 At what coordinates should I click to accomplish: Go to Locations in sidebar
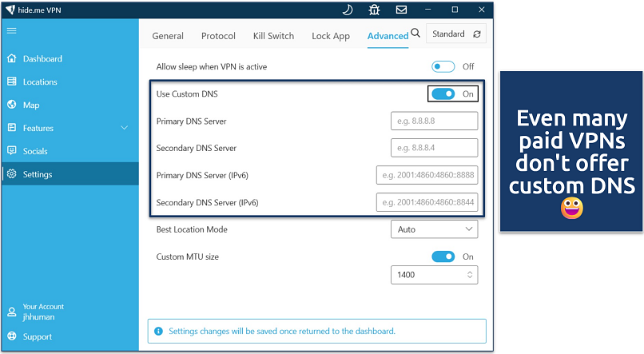point(40,82)
